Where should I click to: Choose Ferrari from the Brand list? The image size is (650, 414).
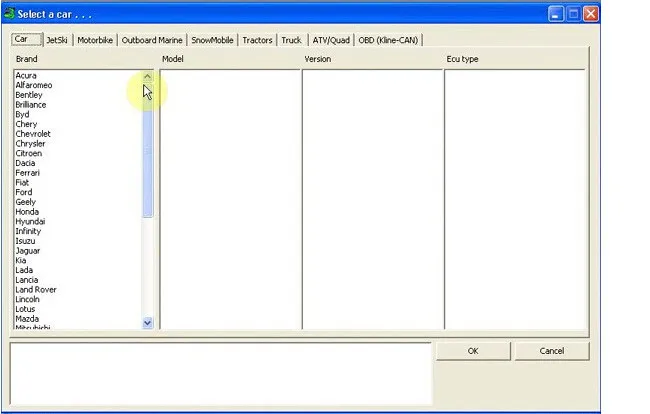click(27, 173)
